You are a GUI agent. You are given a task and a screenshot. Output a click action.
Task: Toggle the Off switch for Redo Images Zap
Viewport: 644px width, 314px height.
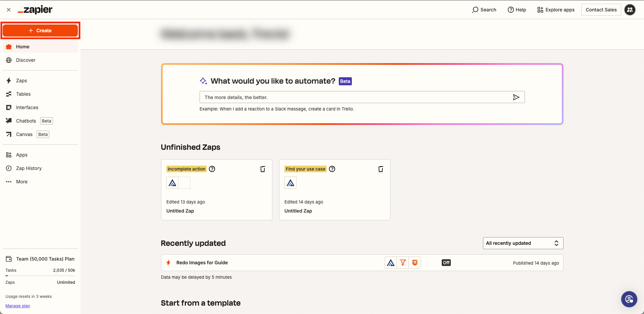[446, 263]
